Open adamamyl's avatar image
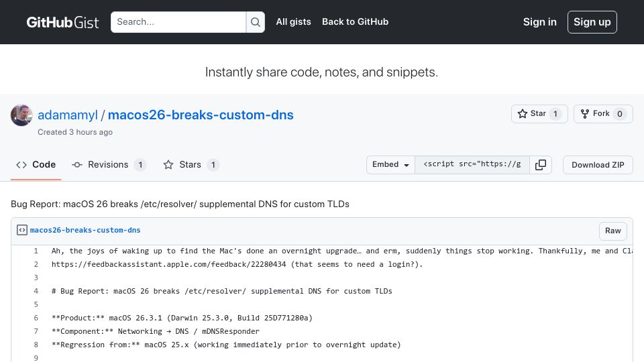Image resolution: width=644 pixels, height=362 pixels. coord(21,115)
